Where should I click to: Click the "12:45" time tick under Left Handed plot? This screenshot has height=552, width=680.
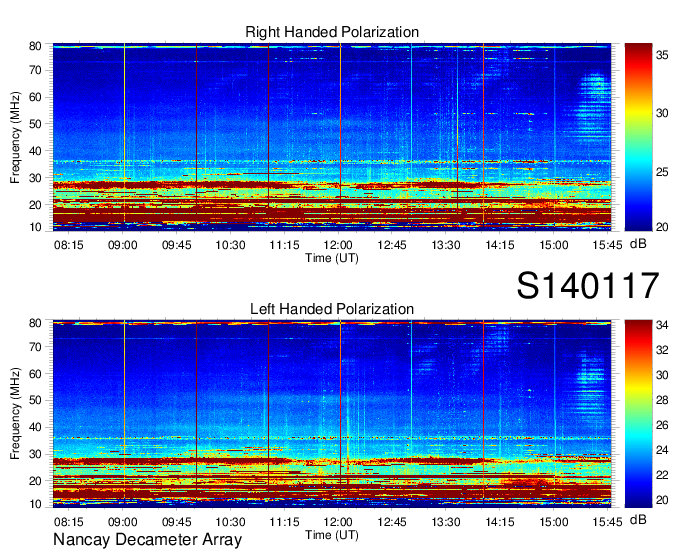392,522
